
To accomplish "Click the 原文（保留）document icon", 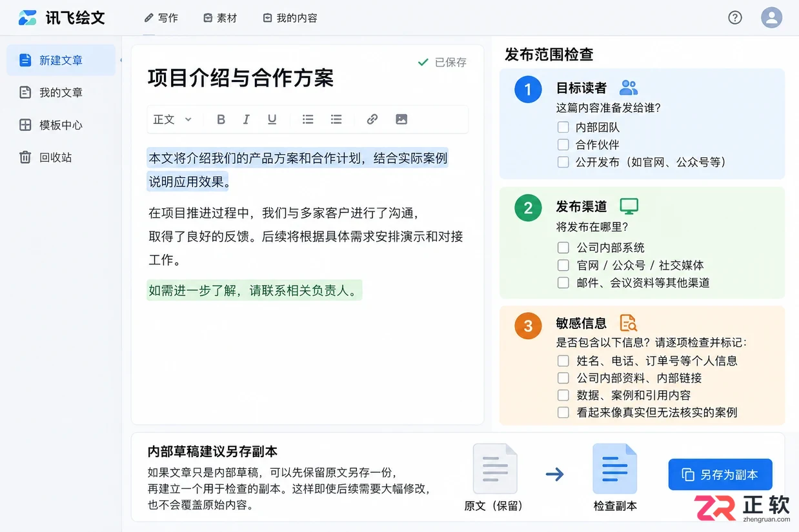I will pos(495,468).
